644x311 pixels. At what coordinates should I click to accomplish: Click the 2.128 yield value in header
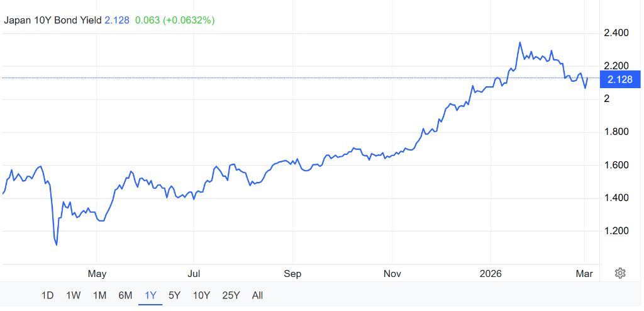pyautogui.click(x=118, y=20)
